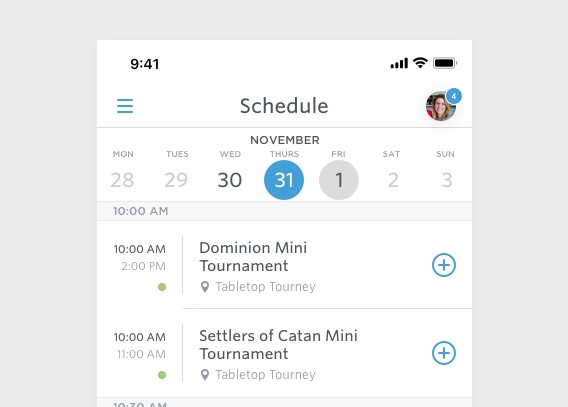The width and height of the screenshot is (568, 407).
Task: Open the hamburger menu
Action: pos(125,106)
